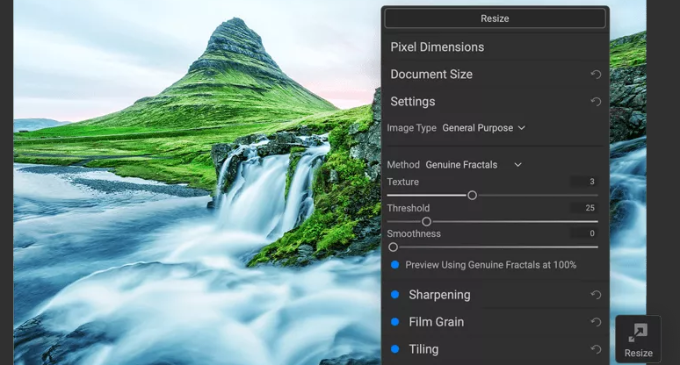Toggle the Film Grain enable dot

click(x=395, y=322)
